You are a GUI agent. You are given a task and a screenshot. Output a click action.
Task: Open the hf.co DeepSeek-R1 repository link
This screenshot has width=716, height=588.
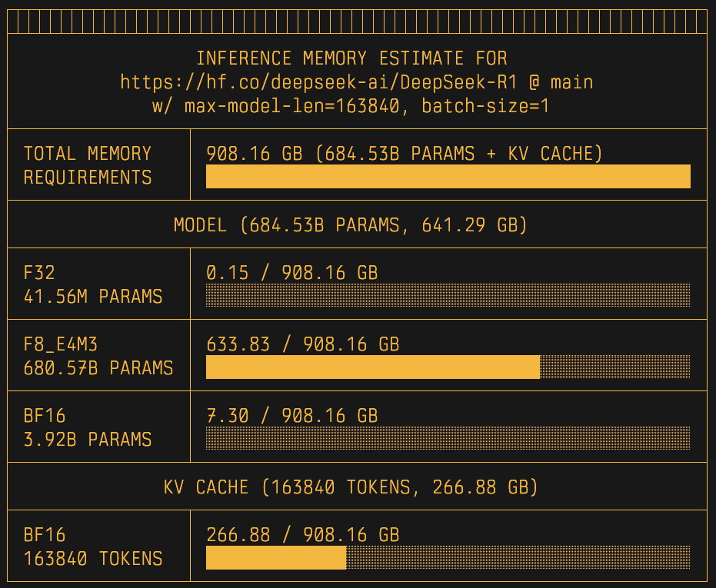pos(356,82)
